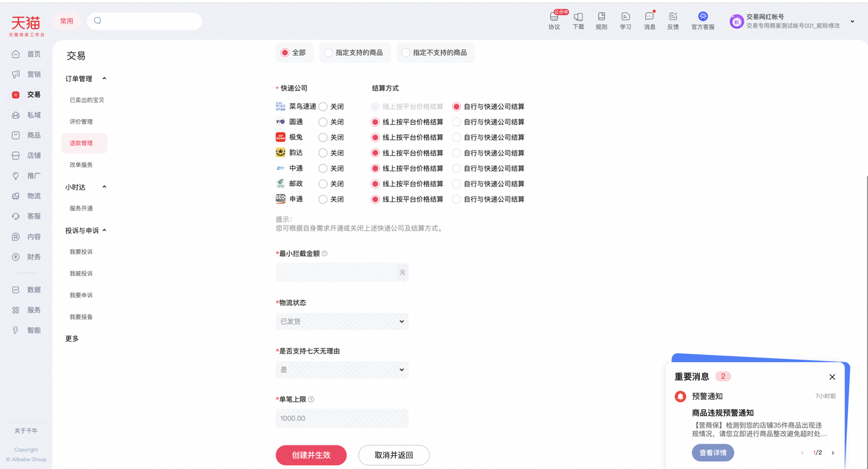Open the 学习 learning icon
Screen dimensions: 868x469
(625, 20)
